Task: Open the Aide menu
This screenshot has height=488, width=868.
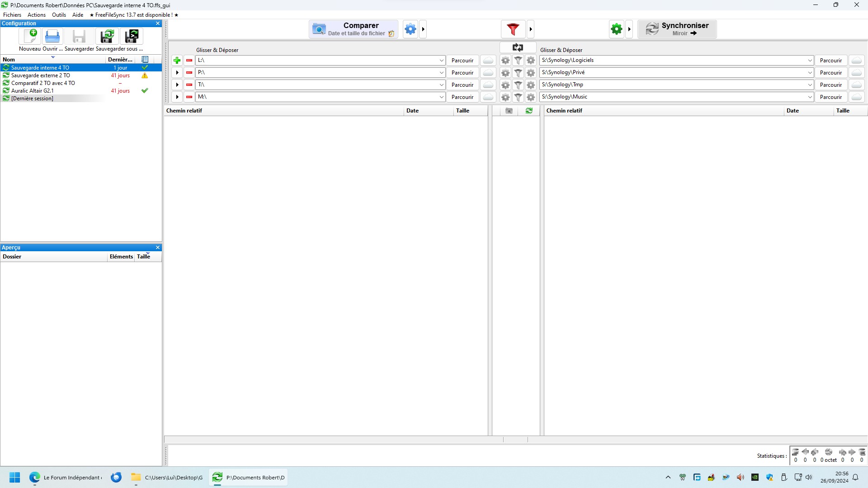Action: [x=78, y=15]
